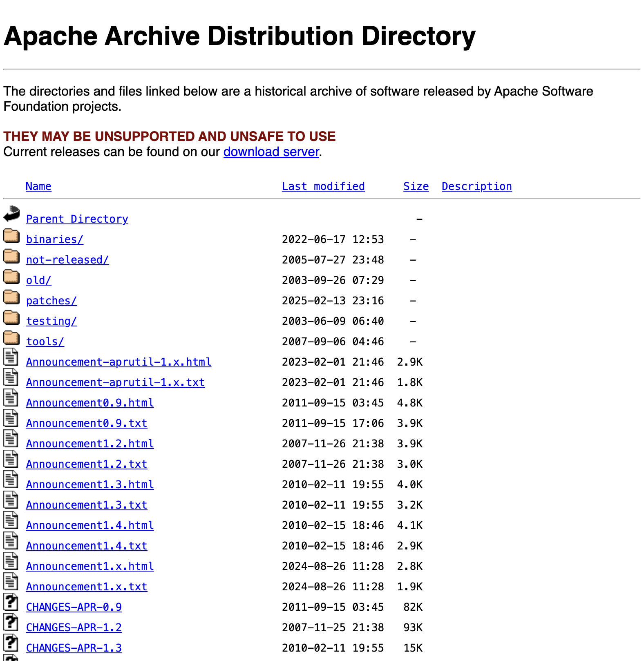644x661 pixels.
Task: Click the unknown-file icon beside CHANGES-APR-1.3
Action: tap(11, 643)
